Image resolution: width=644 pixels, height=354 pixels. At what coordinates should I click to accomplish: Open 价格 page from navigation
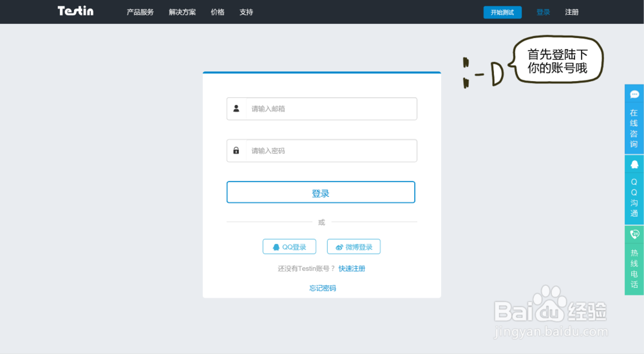[x=218, y=12]
